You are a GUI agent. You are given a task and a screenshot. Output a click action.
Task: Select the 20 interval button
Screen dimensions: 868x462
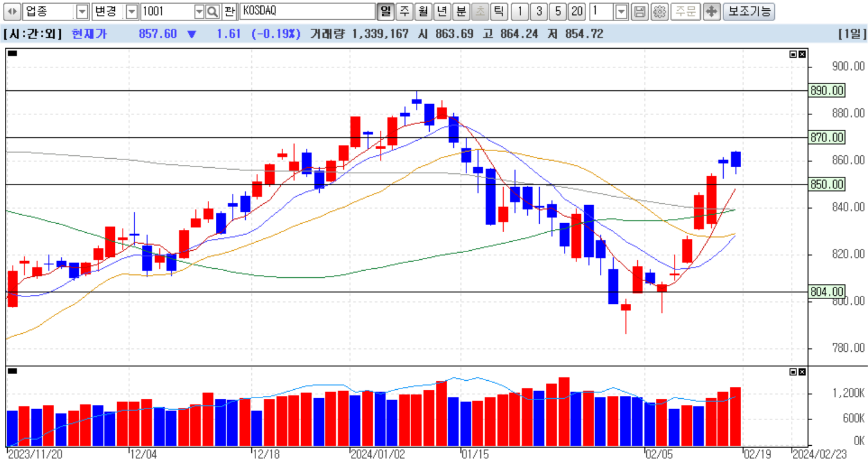click(x=577, y=11)
